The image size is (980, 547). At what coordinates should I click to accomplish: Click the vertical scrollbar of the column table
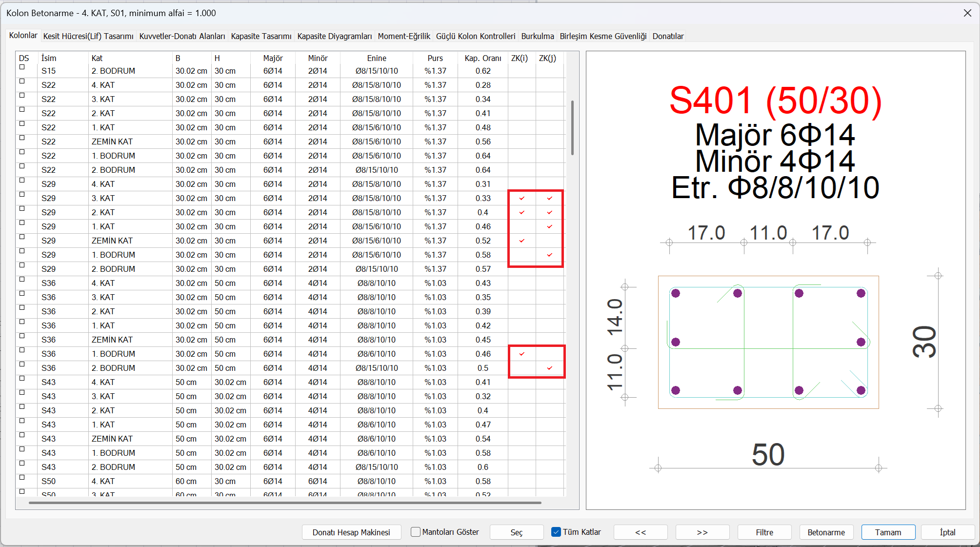572,128
